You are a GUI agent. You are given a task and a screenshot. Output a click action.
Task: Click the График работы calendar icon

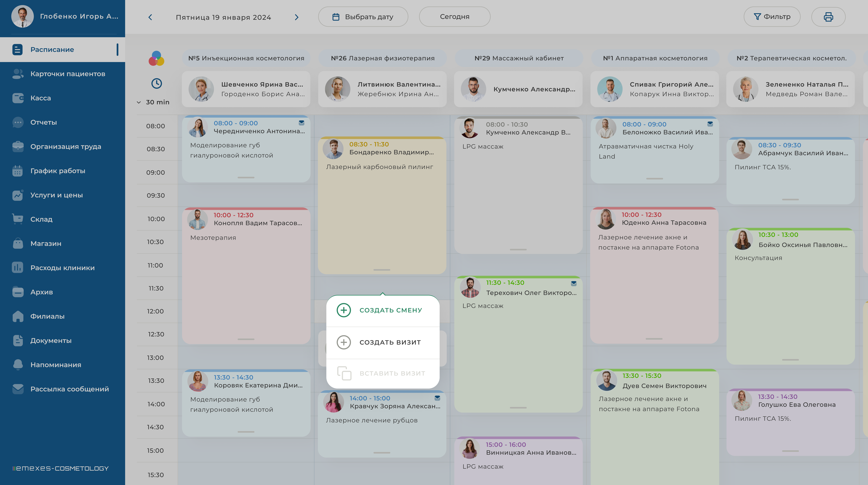pos(17,171)
